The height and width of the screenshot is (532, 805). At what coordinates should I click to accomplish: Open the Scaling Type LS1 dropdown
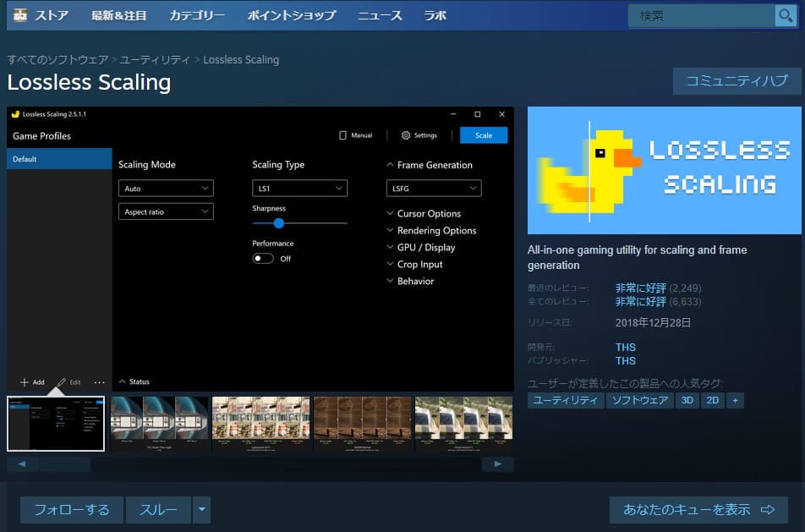coord(300,189)
